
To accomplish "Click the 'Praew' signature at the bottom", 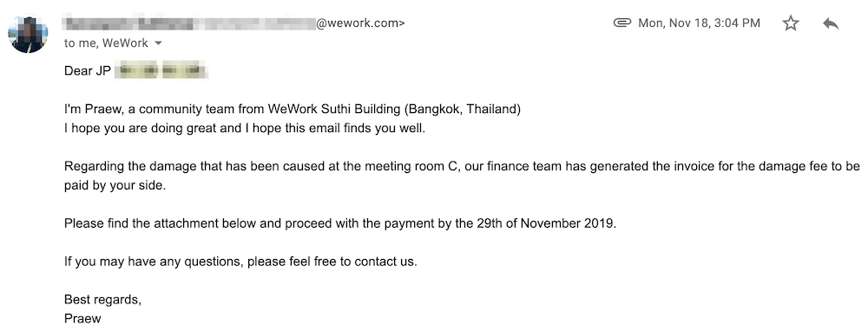I will click(x=82, y=319).
